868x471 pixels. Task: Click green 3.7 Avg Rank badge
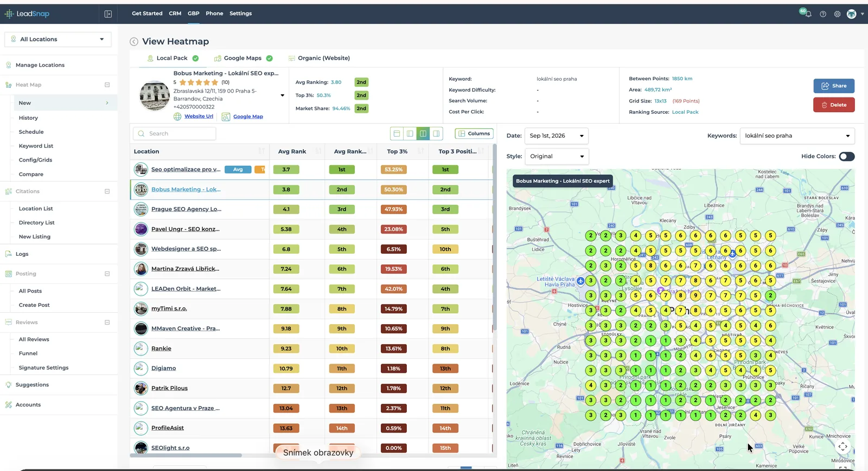[x=286, y=170]
